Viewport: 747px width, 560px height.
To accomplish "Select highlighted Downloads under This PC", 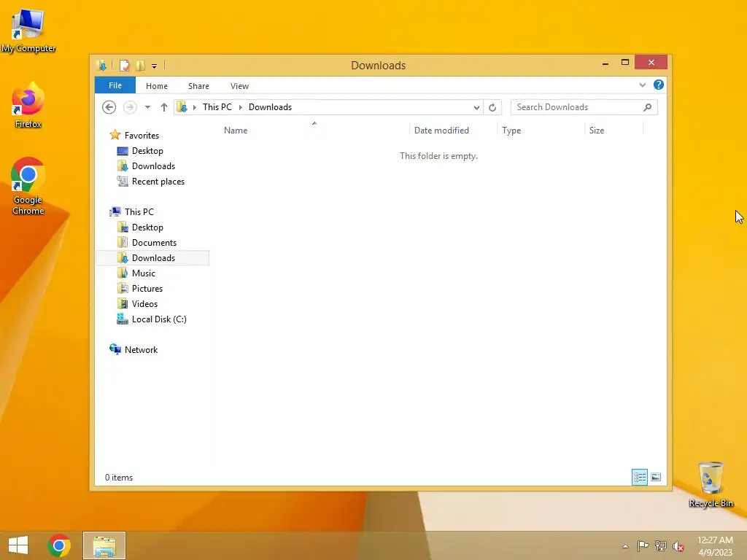I will click(152, 258).
